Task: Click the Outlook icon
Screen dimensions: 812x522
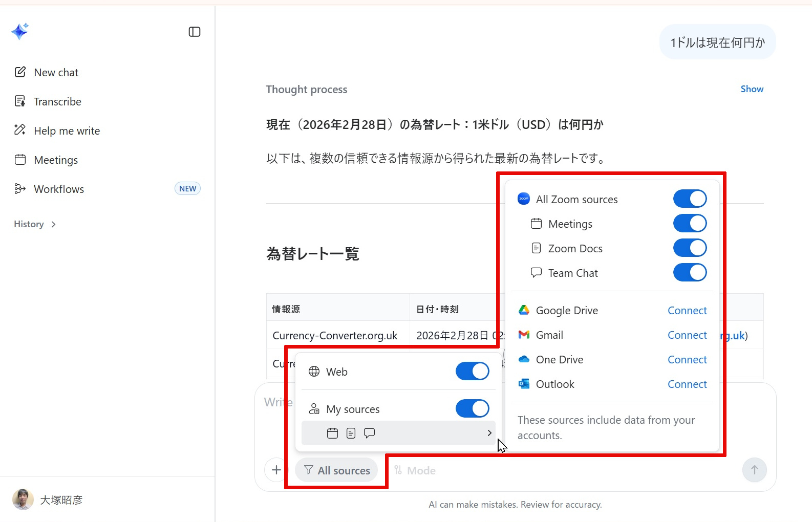Action: pyautogui.click(x=524, y=384)
